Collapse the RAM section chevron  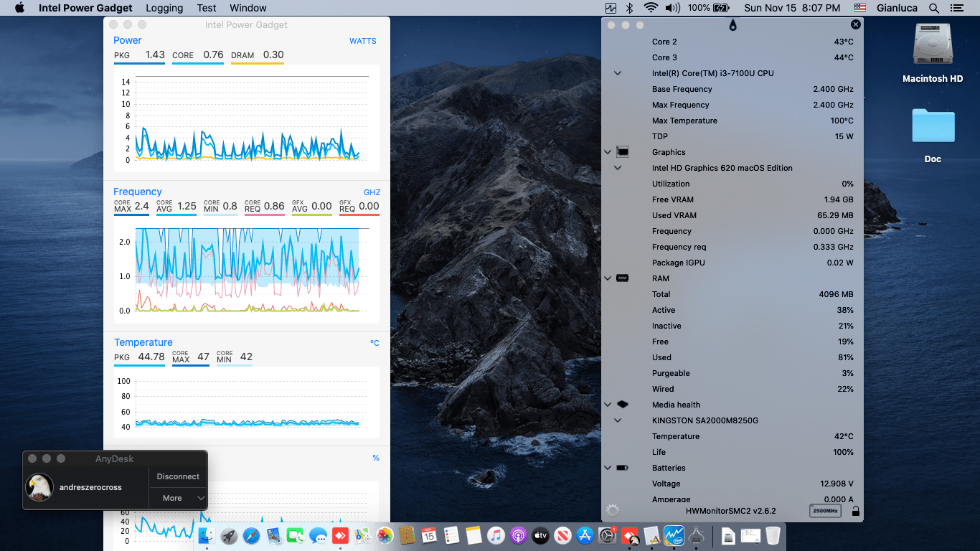[608, 278]
